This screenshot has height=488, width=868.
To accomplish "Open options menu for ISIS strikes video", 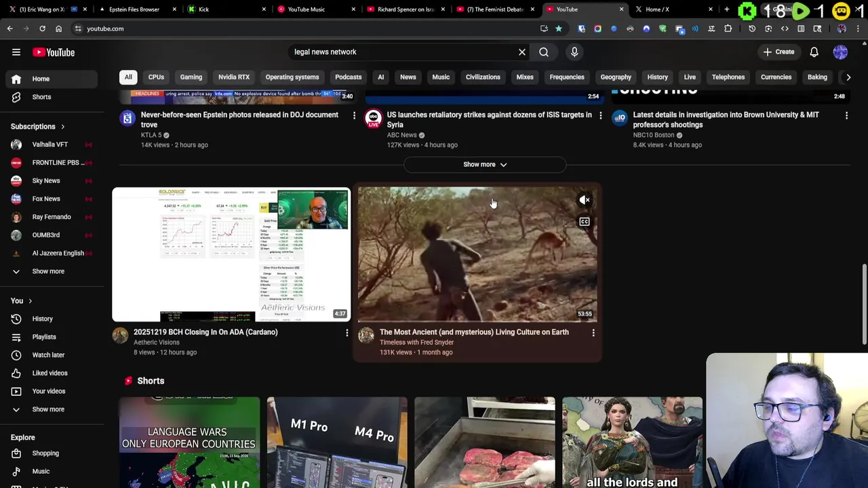I will click(600, 116).
